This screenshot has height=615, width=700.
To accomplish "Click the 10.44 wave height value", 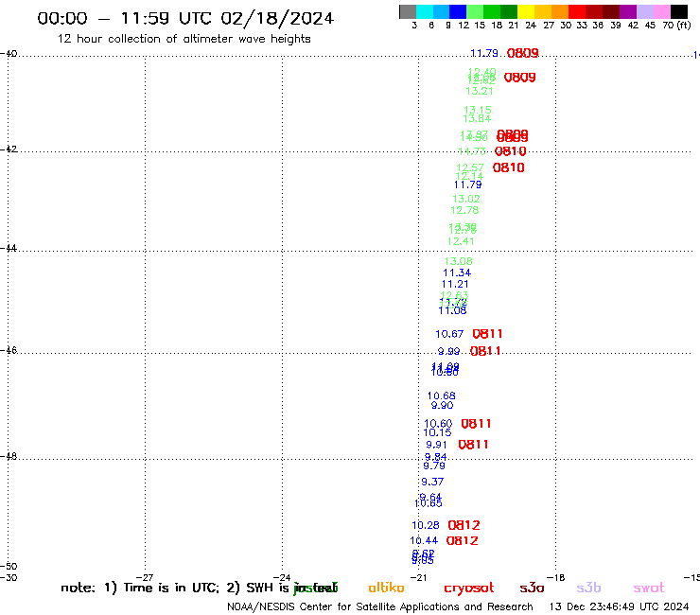I will [x=424, y=541].
